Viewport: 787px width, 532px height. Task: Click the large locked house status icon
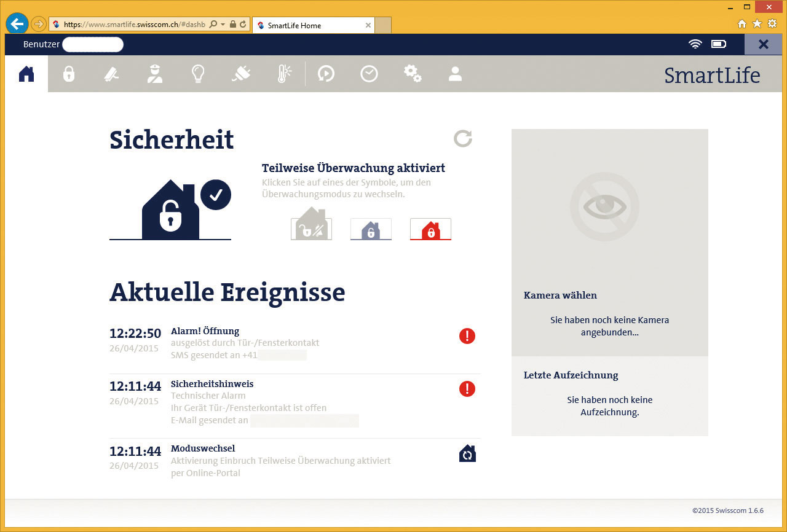(x=171, y=209)
